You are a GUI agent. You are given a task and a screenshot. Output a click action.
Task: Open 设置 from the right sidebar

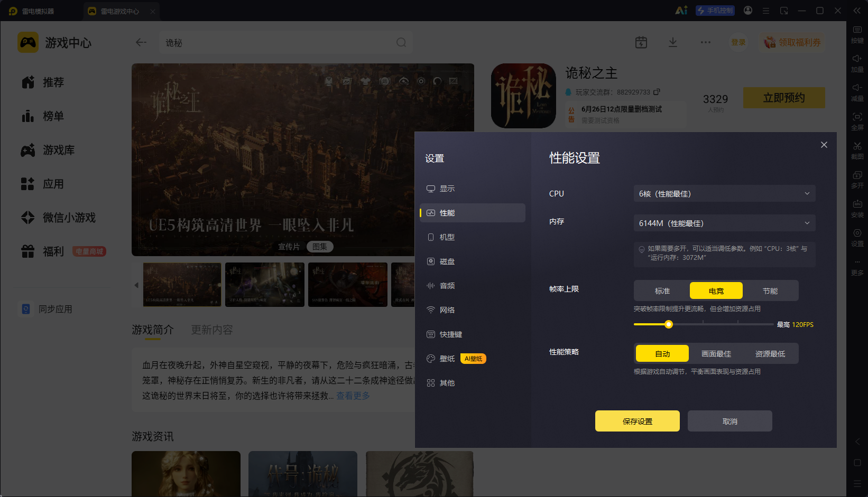point(857,238)
